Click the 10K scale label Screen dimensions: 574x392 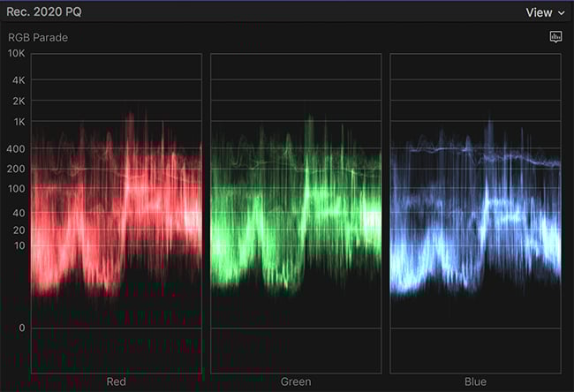pos(17,54)
